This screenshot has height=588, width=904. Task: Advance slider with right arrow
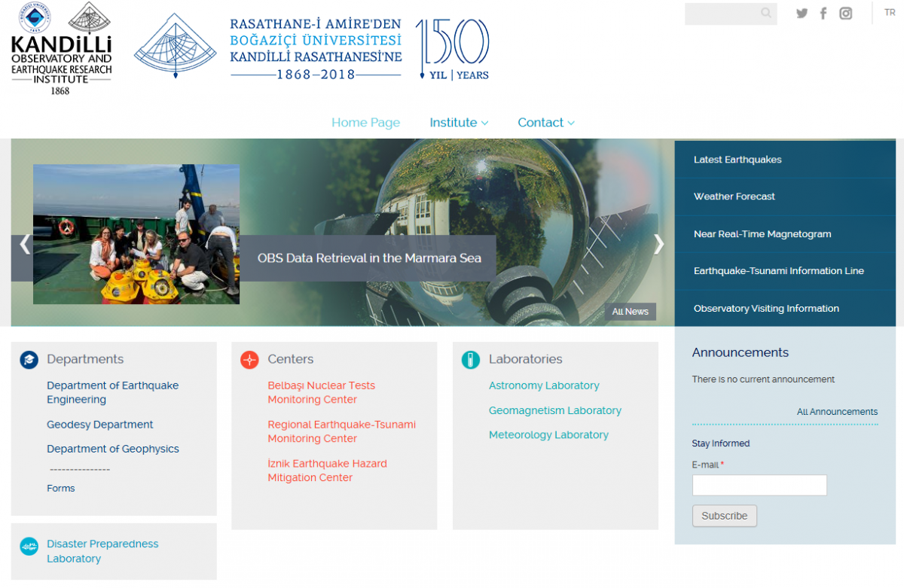click(x=658, y=244)
